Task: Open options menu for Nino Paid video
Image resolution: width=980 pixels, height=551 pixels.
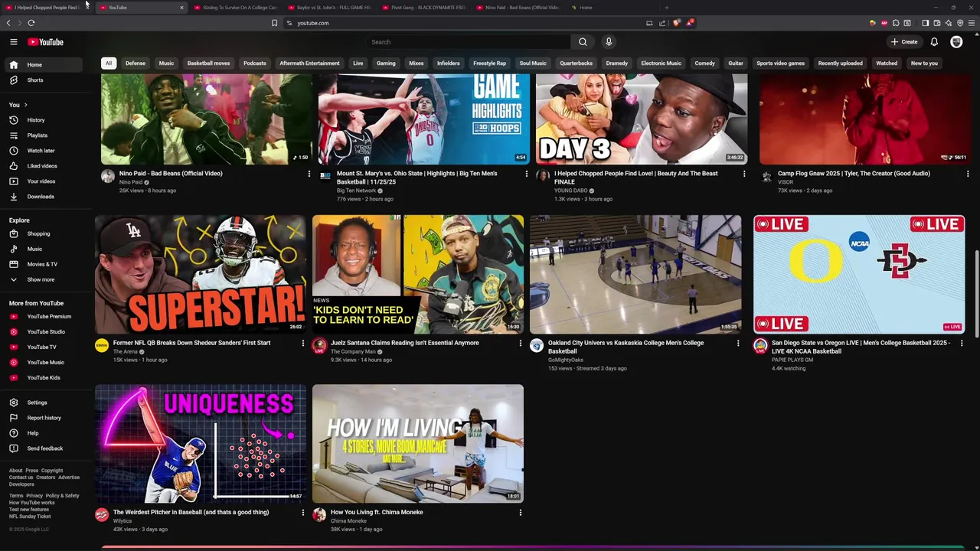Action: (x=309, y=174)
